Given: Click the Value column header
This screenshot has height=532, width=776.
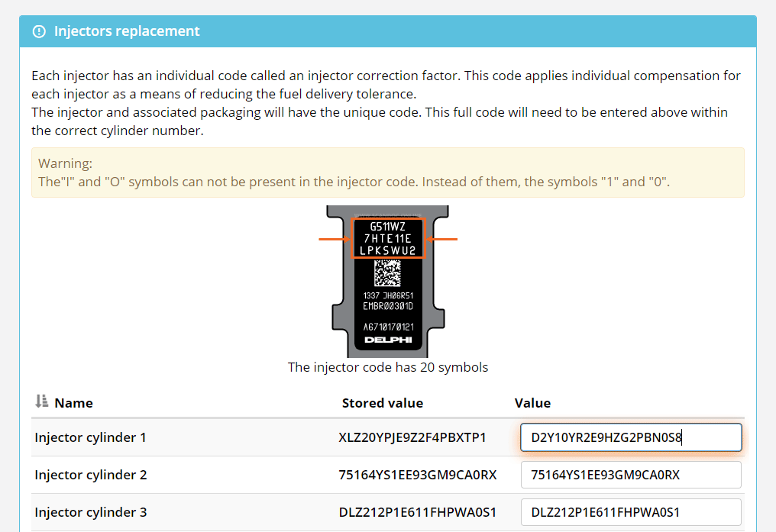Looking at the screenshot, I should [532, 403].
